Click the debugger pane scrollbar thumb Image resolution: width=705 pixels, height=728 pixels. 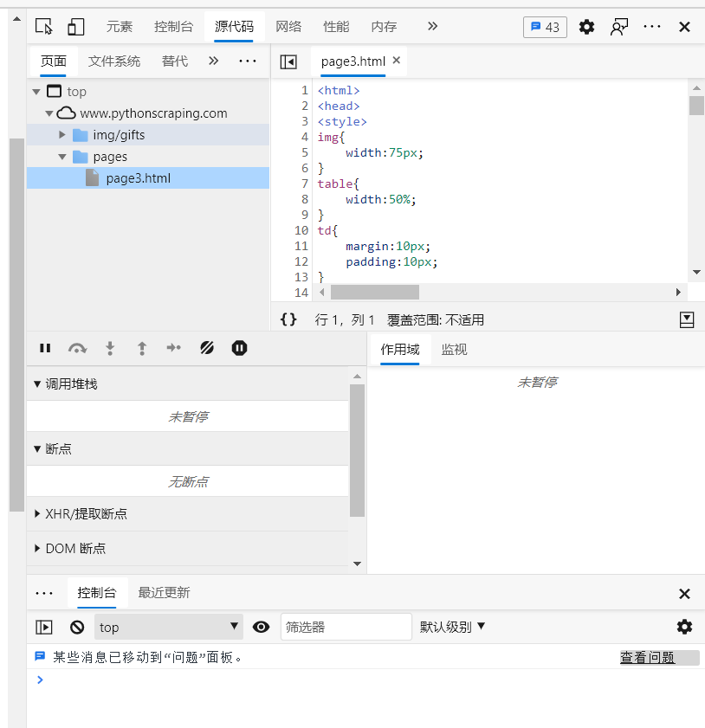click(357, 450)
